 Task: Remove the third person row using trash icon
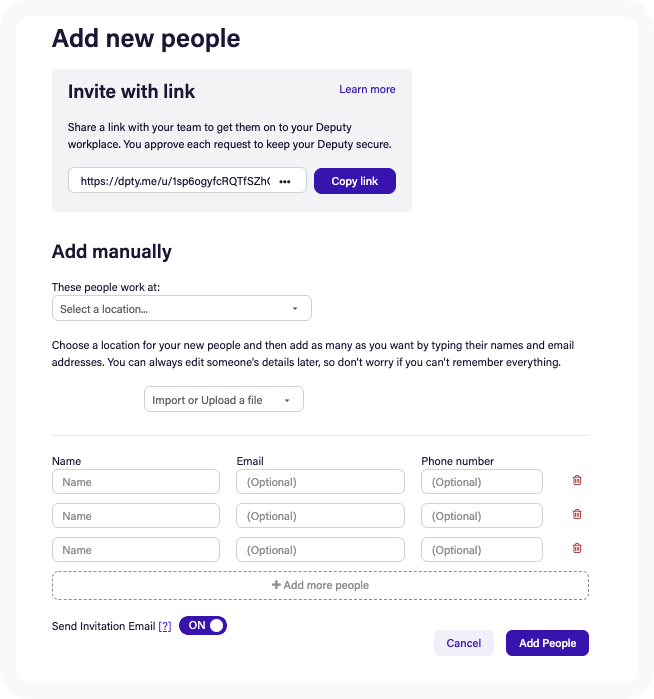pos(577,549)
